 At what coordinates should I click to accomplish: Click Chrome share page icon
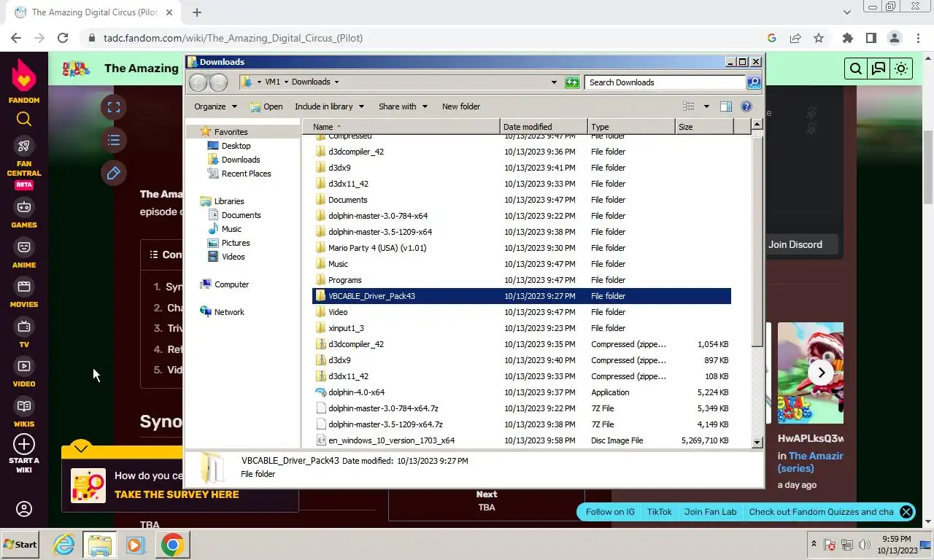pyautogui.click(x=795, y=38)
